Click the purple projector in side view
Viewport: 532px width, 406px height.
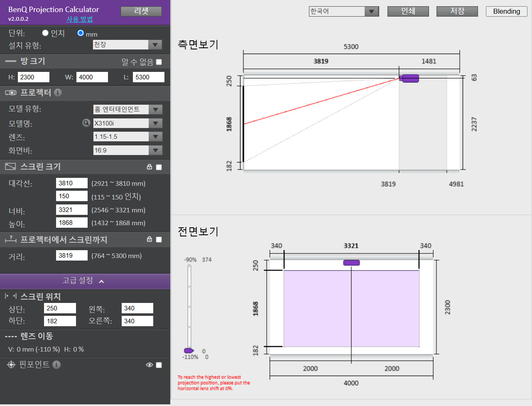pos(410,78)
